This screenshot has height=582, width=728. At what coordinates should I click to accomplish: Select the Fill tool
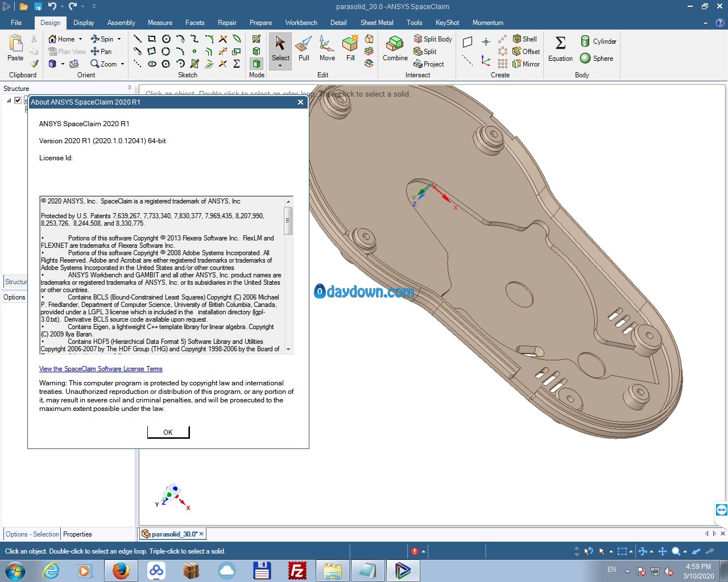[350, 48]
